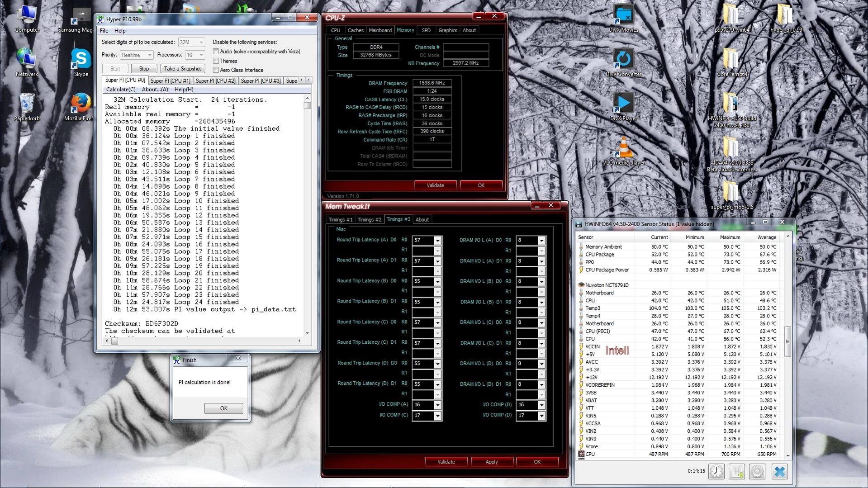Select the super_pi_mod-1.5 folder icon
The image size is (868, 488).
[x=731, y=195]
